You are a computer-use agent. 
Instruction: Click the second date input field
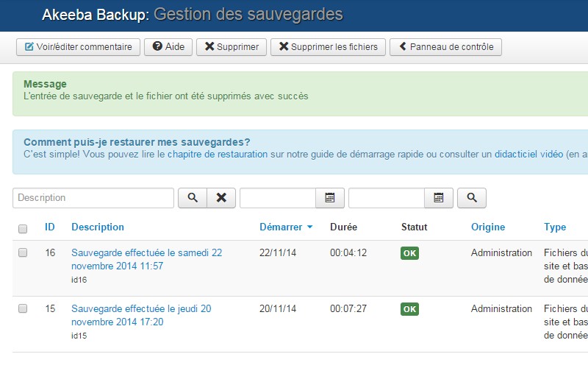click(387, 198)
